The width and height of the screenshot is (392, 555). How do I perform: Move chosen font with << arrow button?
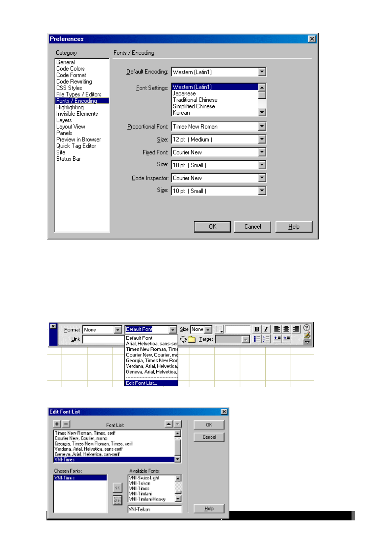118,487
